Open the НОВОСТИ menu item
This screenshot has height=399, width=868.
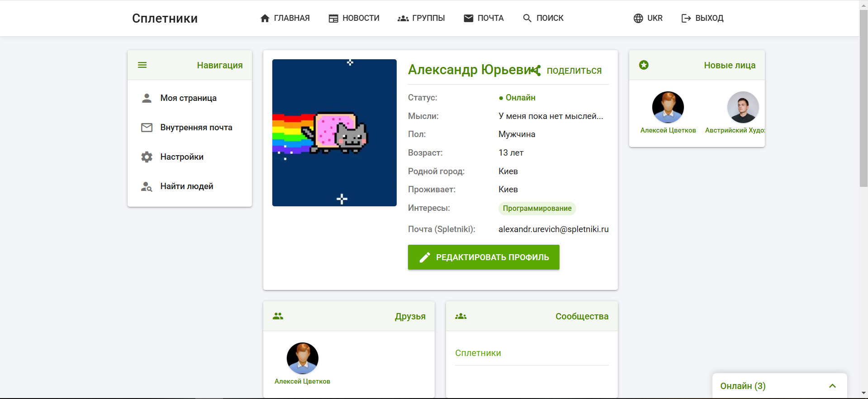tap(354, 18)
